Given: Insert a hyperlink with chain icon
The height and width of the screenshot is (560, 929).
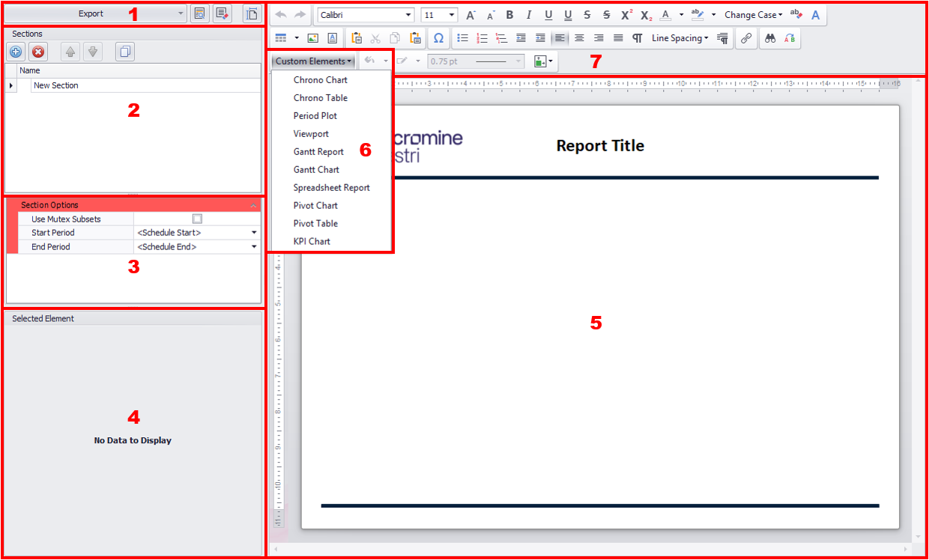Looking at the screenshot, I should click(745, 38).
